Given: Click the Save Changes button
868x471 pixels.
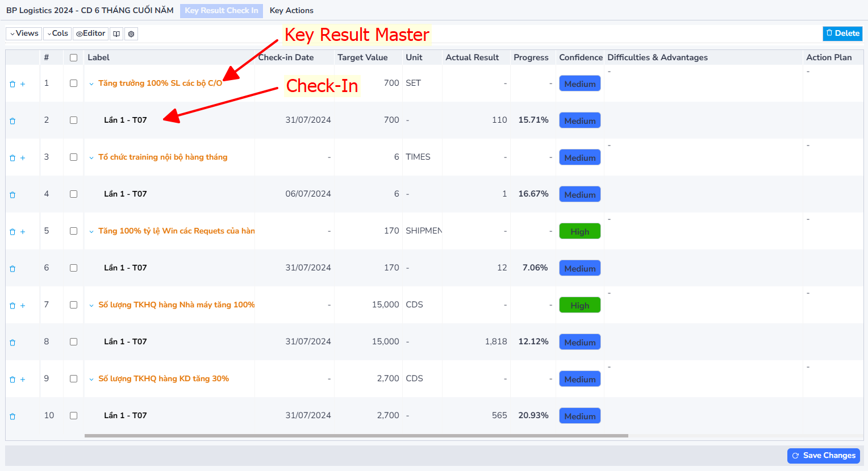Looking at the screenshot, I should click(x=824, y=456).
